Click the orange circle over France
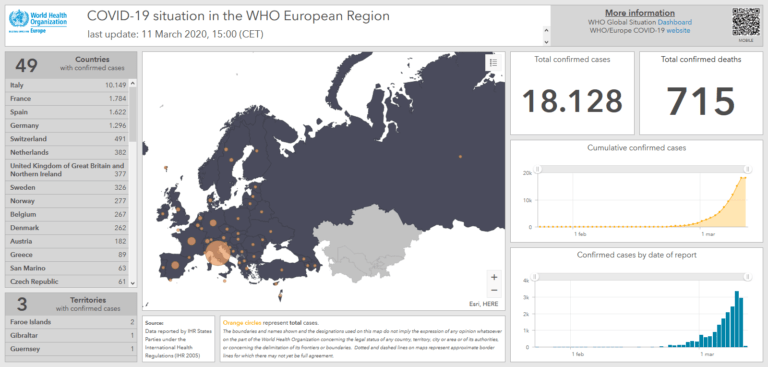The height and width of the screenshot is (367, 768). pyautogui.click(x=191, y=241)
